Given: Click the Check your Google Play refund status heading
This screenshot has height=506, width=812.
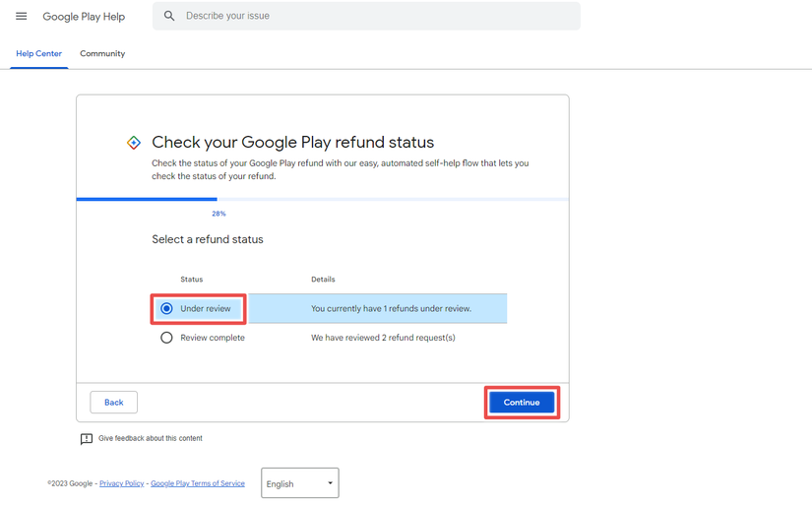Looking at the screenshot, I should 292,143.
